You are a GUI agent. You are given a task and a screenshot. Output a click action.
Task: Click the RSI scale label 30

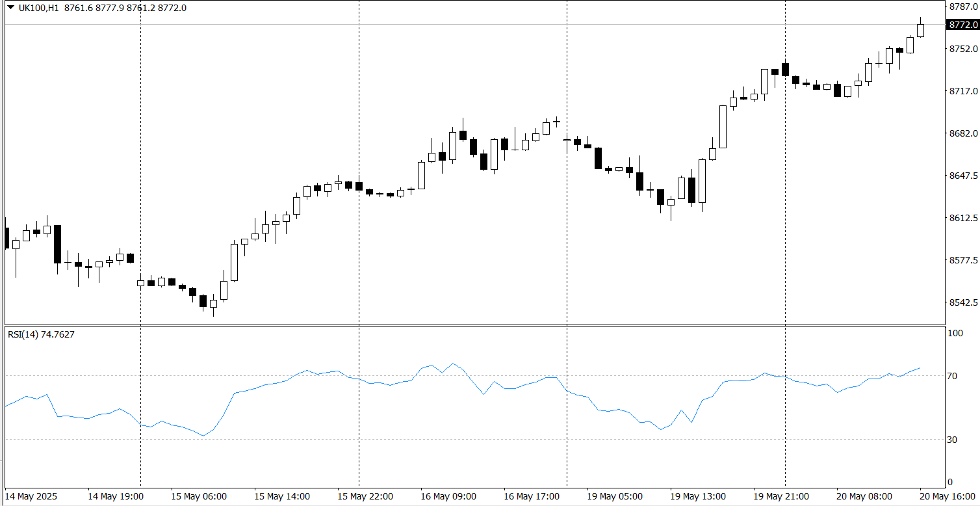click(x=953, y=440)
